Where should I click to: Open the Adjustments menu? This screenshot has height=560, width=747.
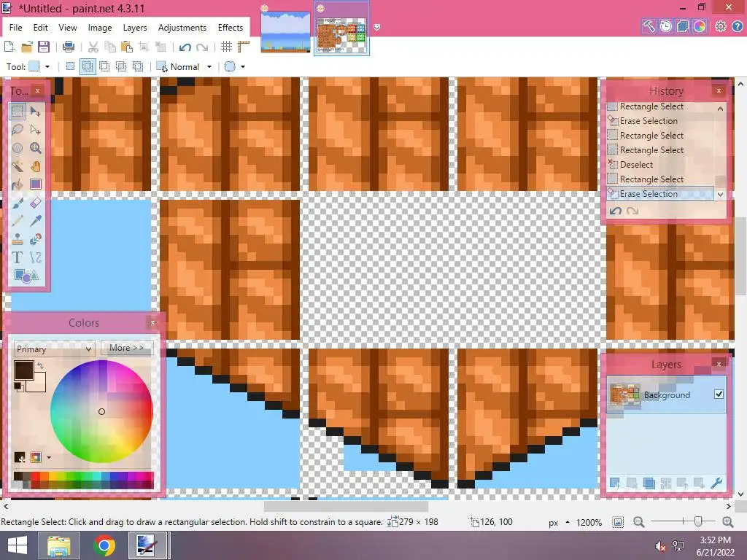tap(182, 28)
